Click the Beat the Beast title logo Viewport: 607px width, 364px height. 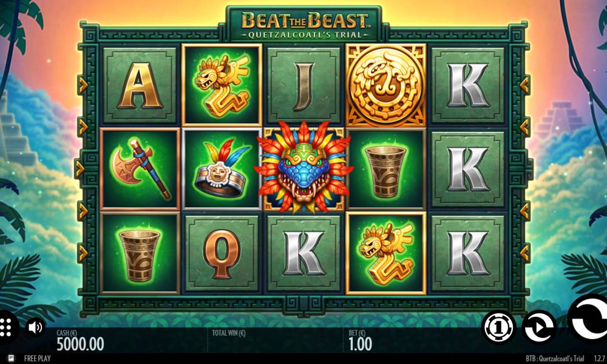[x=304, y=24]
